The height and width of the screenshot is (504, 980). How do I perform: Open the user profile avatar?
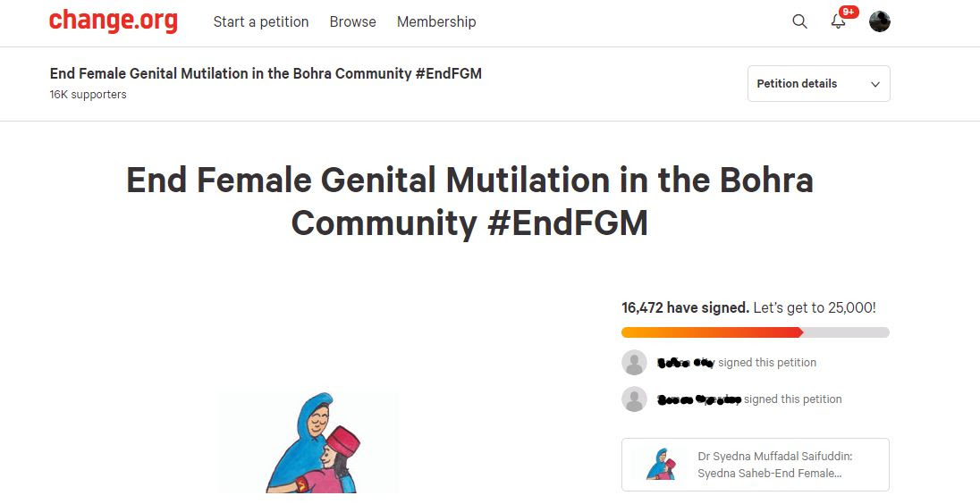point(880,21)
